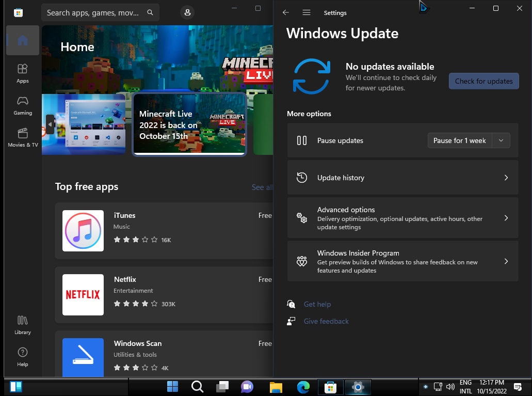The width and height of the screenshot is (532, 396).
Task: Switch to the Apps tab in Store
Action: point(23,73)
